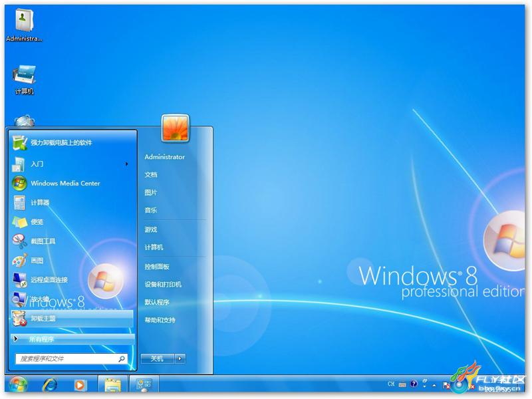The height and width of the screenshot is (399, 532).
Task: Open the 游戏 games link
Action: [x=151, y=229]
